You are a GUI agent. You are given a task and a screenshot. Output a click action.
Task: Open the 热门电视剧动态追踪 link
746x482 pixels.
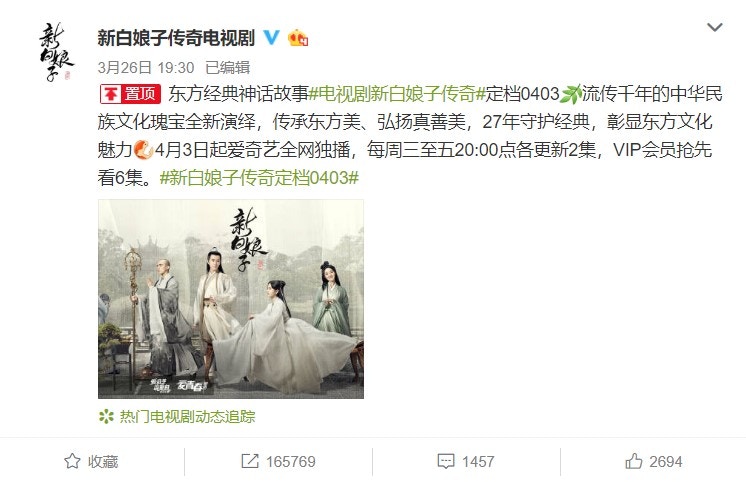tap(187, 417)
